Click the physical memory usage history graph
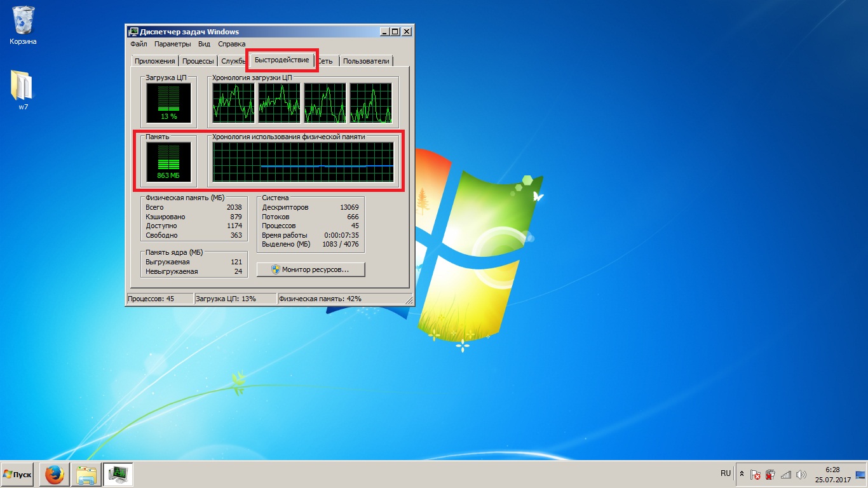 [303, 161]
